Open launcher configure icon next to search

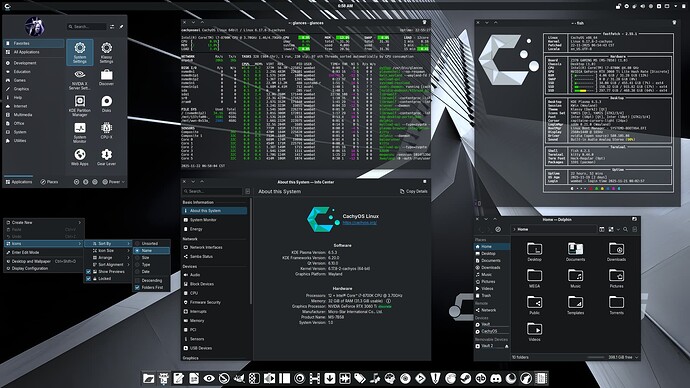point(112,27)
